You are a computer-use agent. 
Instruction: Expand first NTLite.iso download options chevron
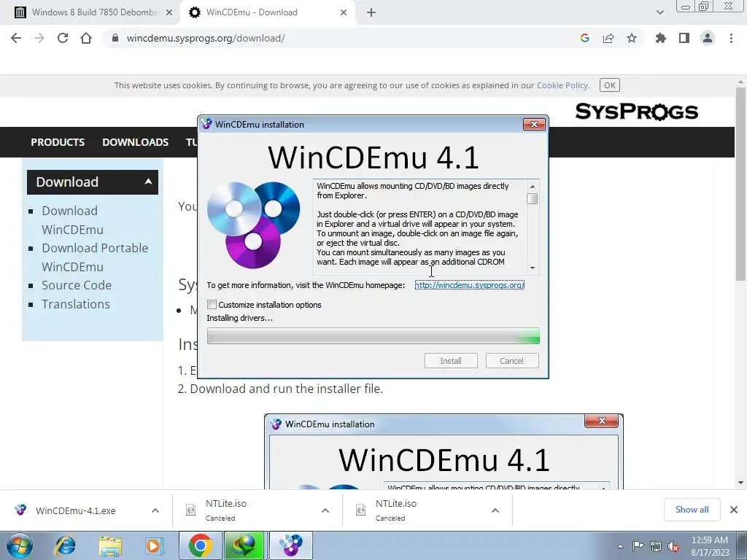point(325,510)
